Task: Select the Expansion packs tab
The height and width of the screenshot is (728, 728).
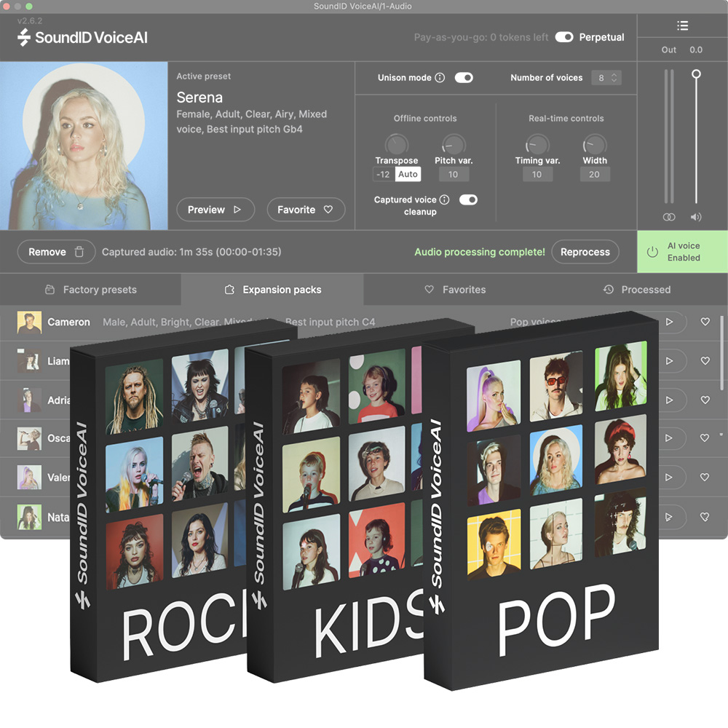Action: [272, 290]
